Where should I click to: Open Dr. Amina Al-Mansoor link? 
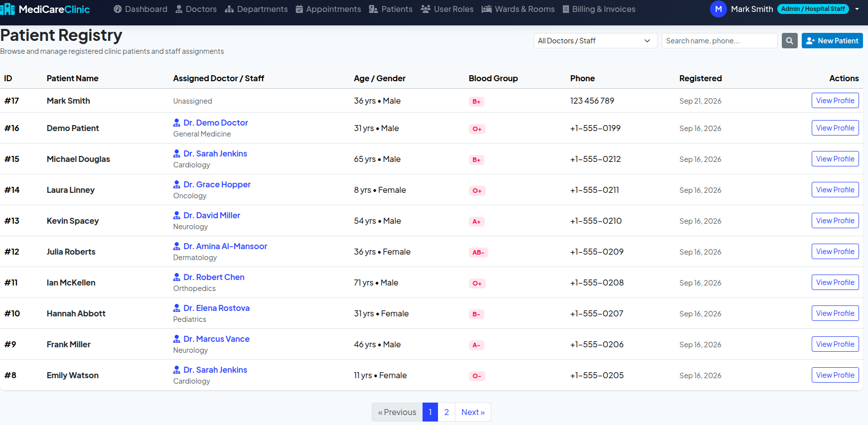[225, 246]
